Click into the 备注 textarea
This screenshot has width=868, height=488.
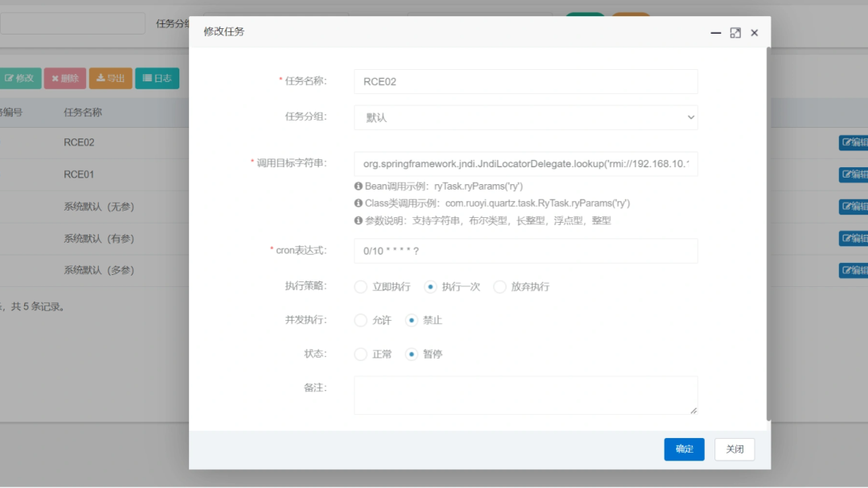(x=526, y=395)
